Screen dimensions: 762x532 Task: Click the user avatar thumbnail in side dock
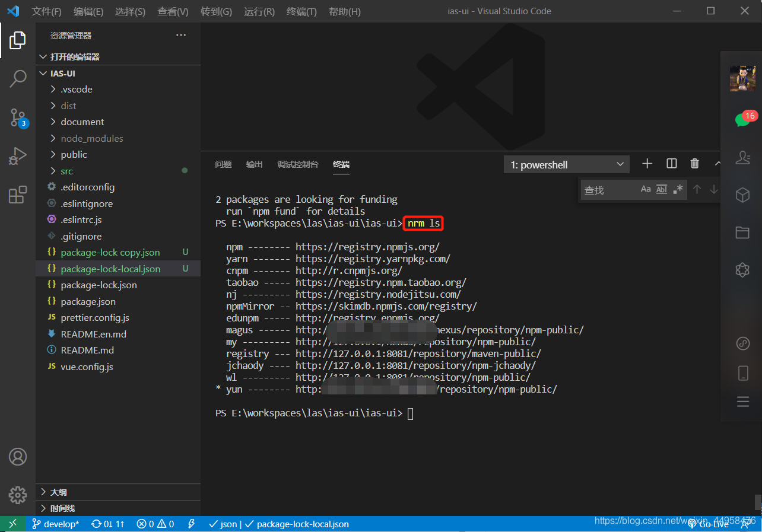[x=742, y=78]
